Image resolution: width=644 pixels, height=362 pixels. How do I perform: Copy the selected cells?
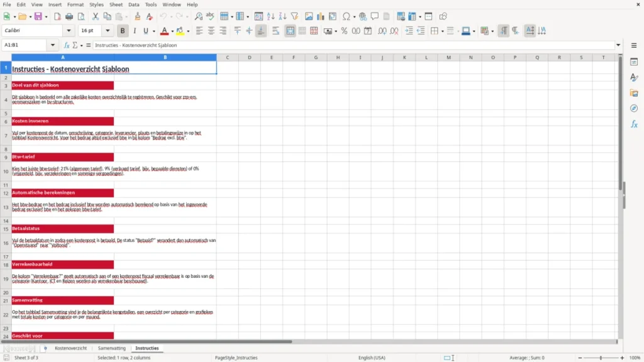107,16
